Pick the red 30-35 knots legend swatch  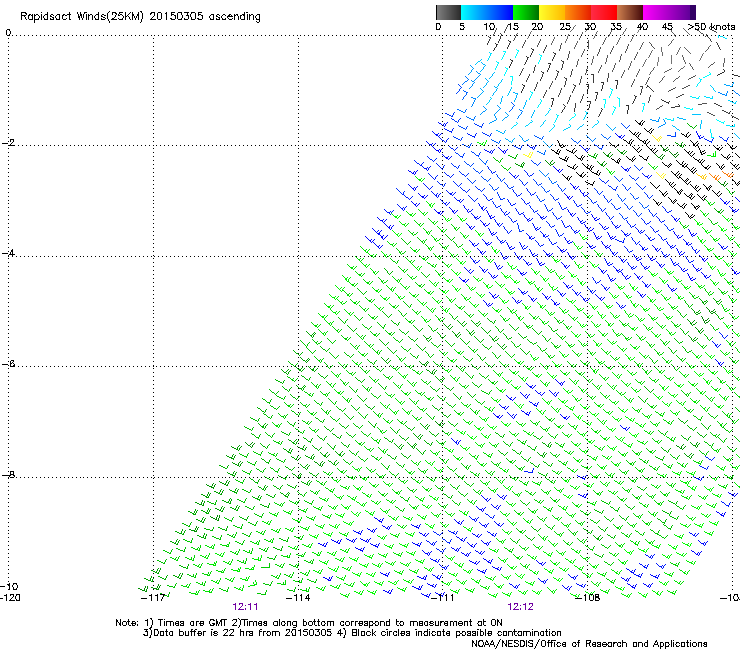pos(604,12)
